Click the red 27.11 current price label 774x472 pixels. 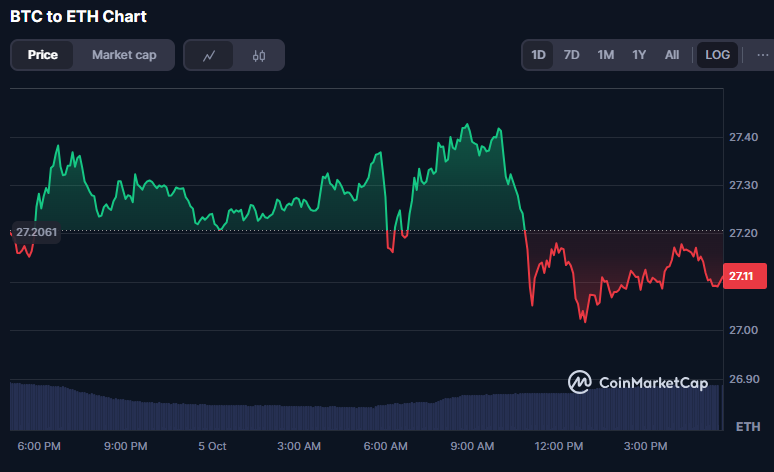741,276
